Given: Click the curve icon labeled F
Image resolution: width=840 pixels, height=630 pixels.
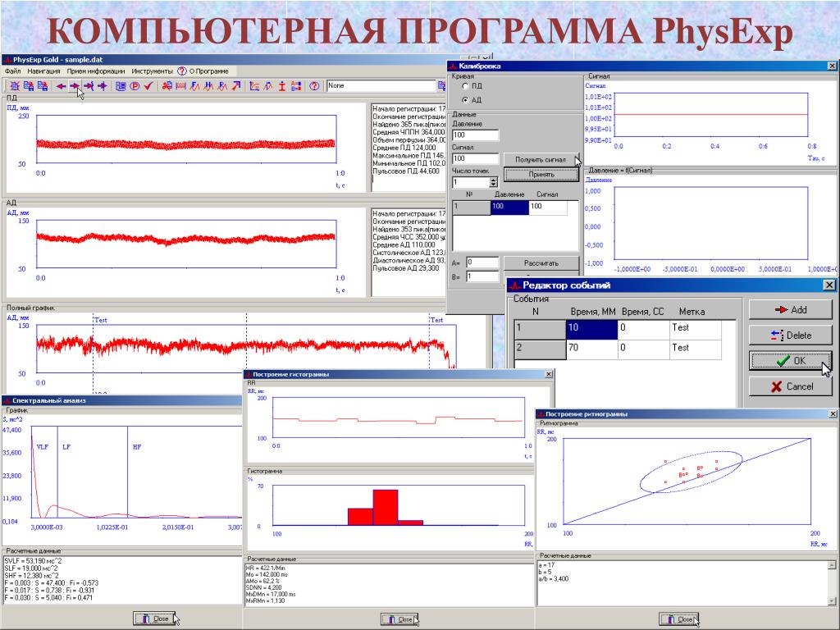Looking at the screenshot, I should pos(195,85).
